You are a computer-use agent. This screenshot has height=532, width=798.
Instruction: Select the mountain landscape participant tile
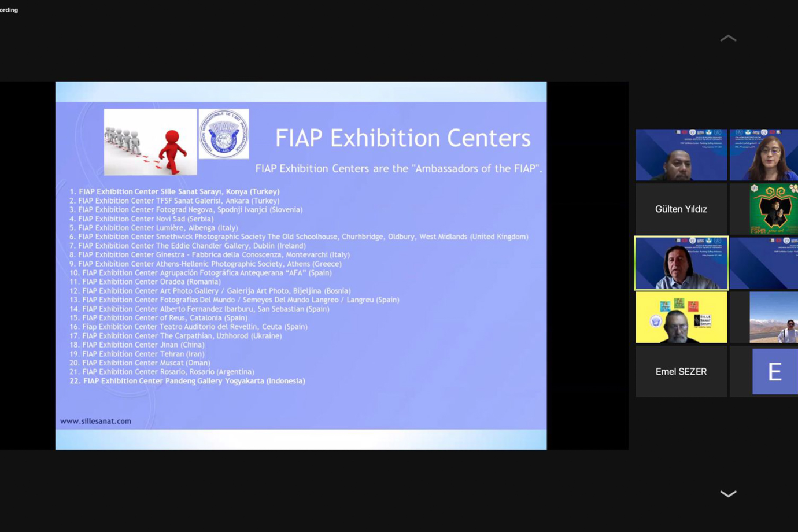[x=773, y=317]
